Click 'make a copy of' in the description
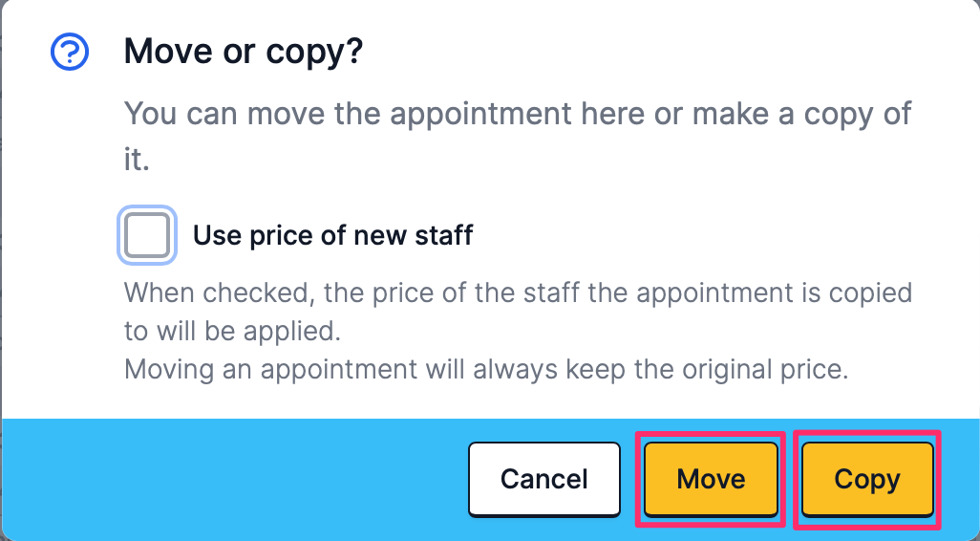Viewport: 980px width, 541px height. click(x=802, y=114)
